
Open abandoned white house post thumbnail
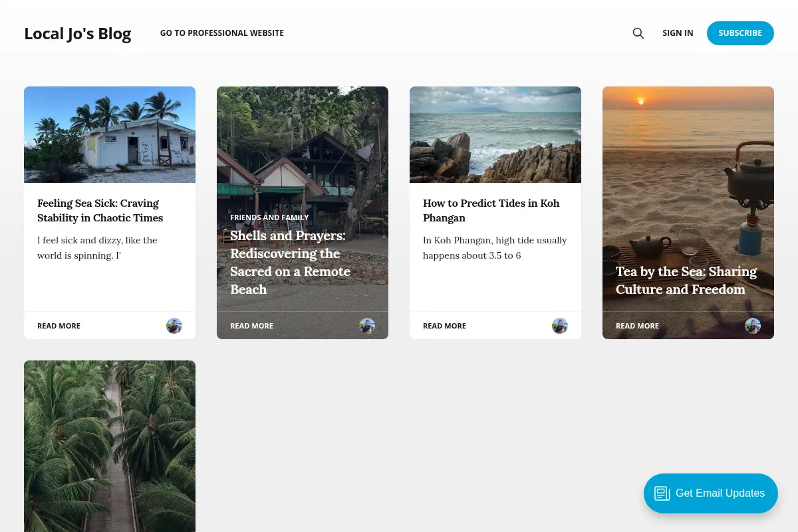point(110,134)
